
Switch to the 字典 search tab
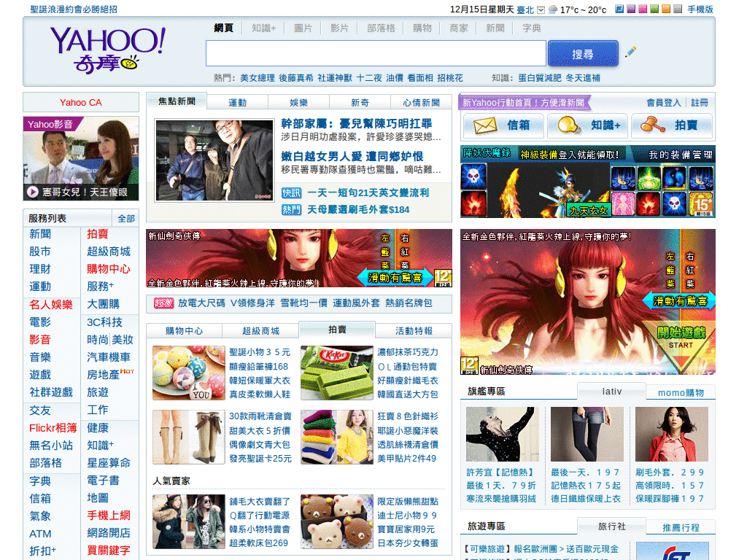coord(532,28)
